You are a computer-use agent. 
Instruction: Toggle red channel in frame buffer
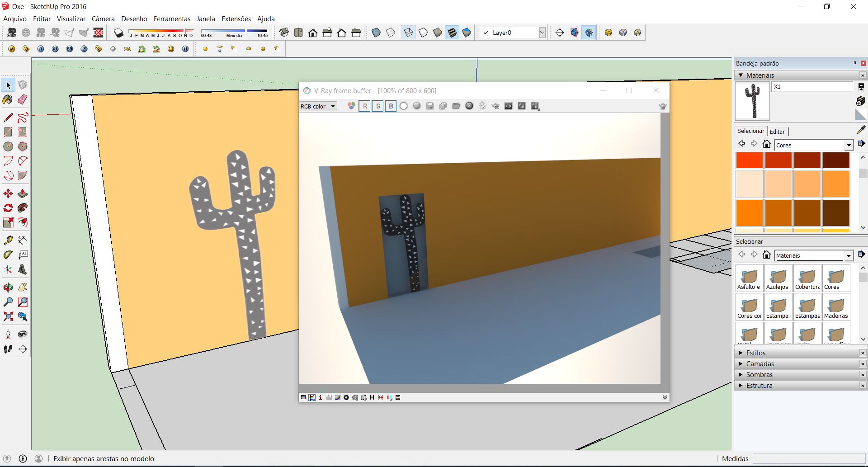tap(365, 106)
